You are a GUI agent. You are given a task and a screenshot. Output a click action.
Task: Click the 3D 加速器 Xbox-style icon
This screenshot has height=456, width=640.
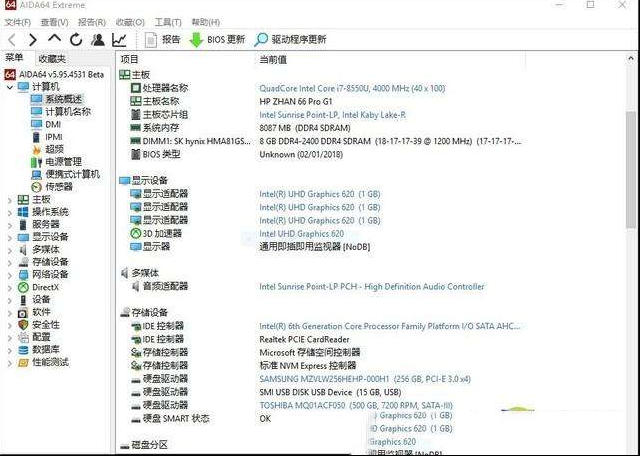click(136, 234)
